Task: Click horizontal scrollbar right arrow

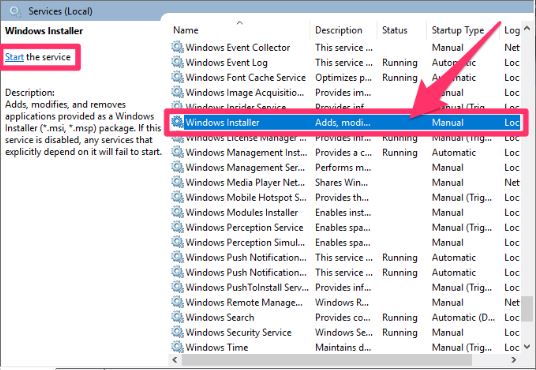Action: coord(513,360)
